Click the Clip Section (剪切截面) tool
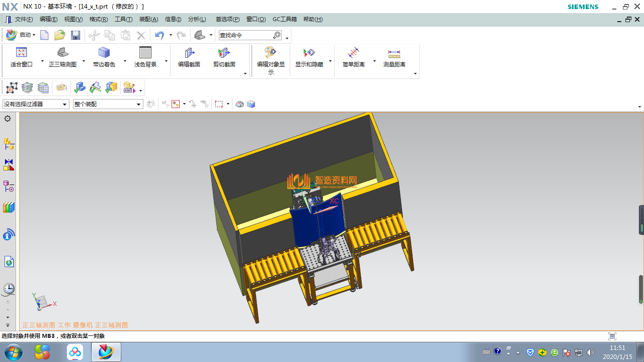Image resolution: width=644 pixels, height=362 pixels. pyautogui.click(x=224, y=57)
